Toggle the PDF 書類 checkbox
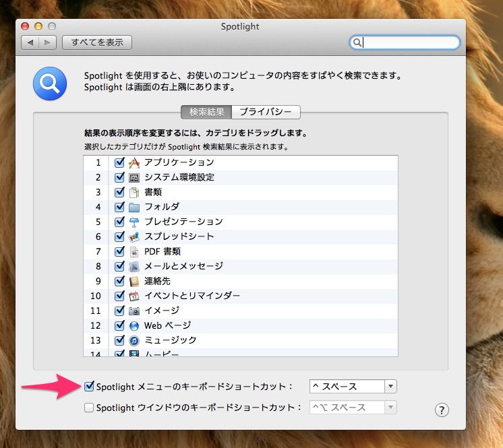The height and width of the screenshot is (448, 503). tap(119, 251)
